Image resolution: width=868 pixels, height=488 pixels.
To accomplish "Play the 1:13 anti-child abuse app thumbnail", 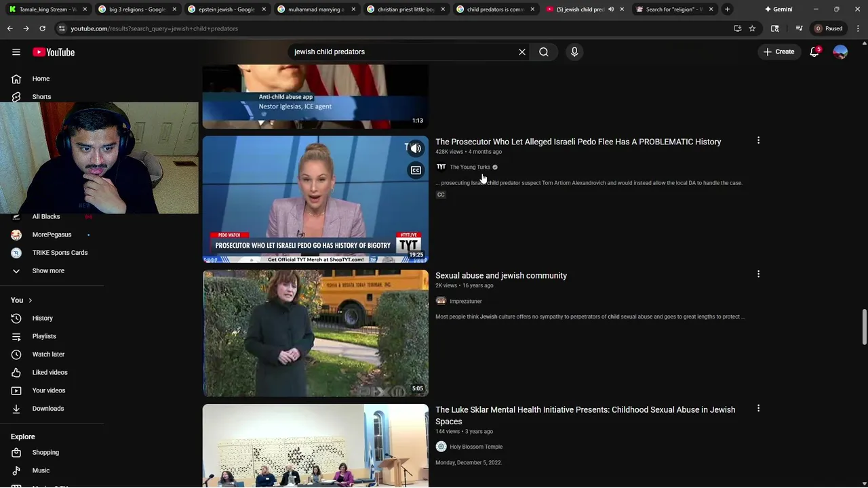I will [315, 96].
